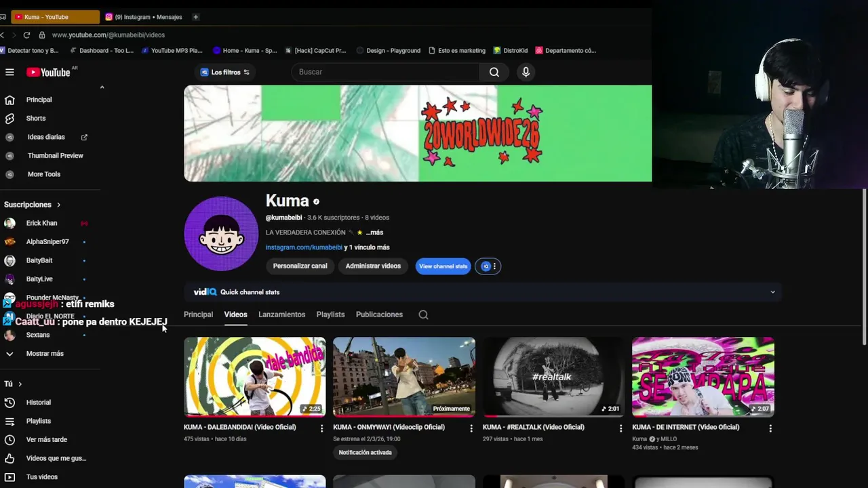The width and height of the screenshot is (868, 488).
Task: Start voice search with microphone icon
Action: [x=526, y=72]
